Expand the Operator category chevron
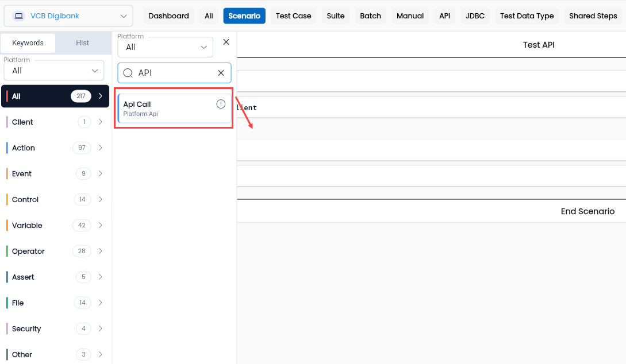The height and width of the screenshot is (364, 626). coord(100,251)
